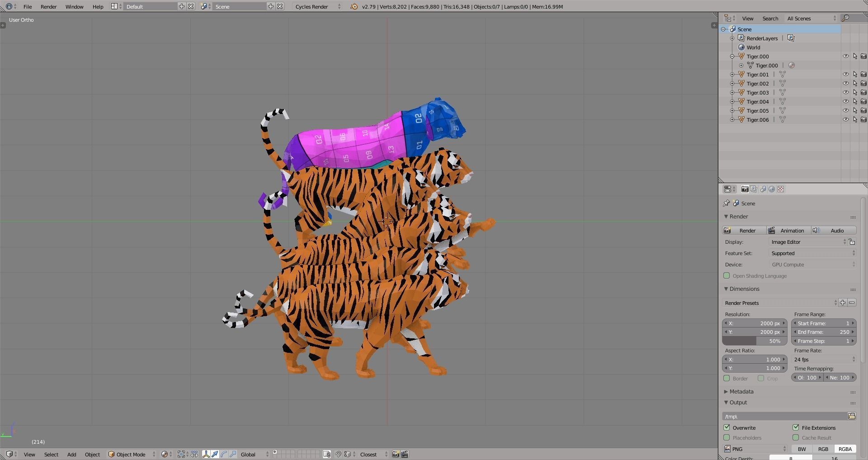Toggle Tiger.002 visibility eye

(x=845, y=83)
